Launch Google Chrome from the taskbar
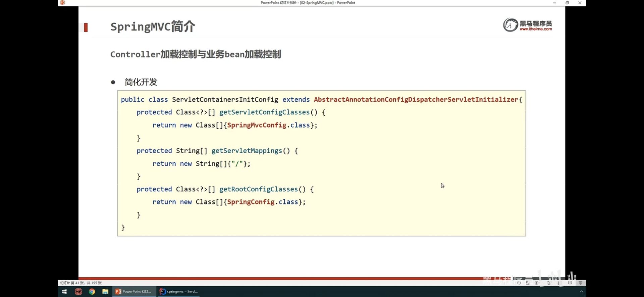The image size is (644, 297). pos(92,292)
